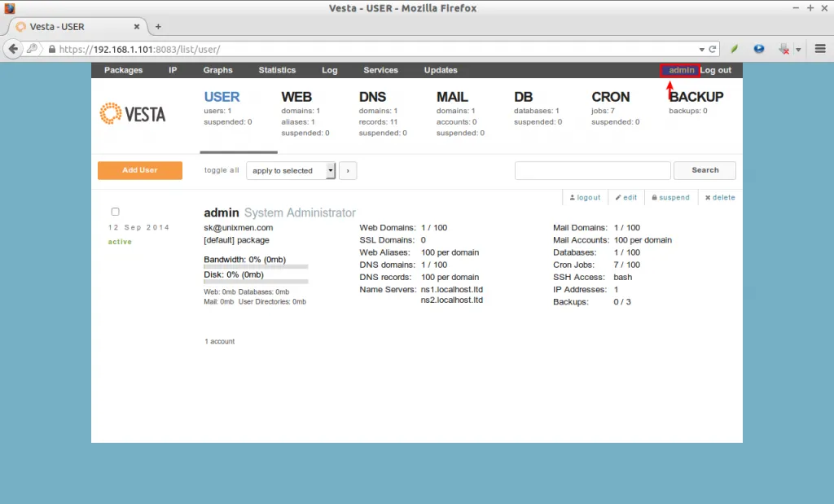Click the logout action for admin user
This screenshot has height=504, width=834.
pos(585,197)
